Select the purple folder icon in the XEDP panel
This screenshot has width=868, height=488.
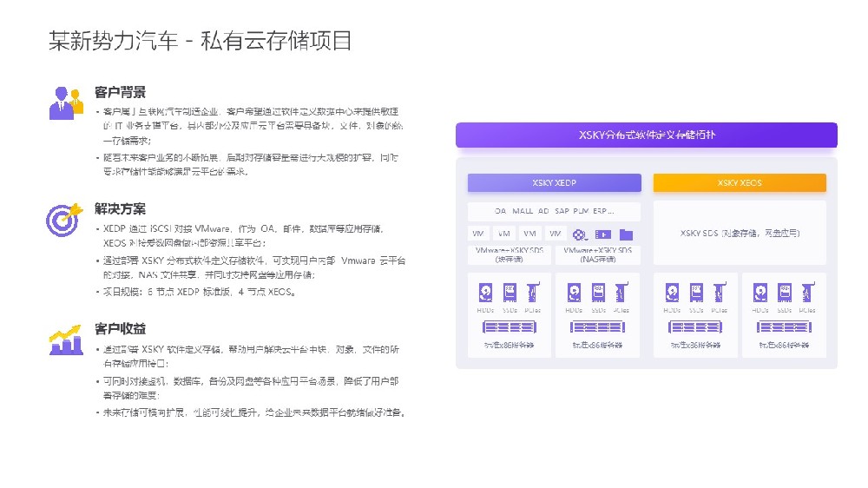(x=626, y=234)
